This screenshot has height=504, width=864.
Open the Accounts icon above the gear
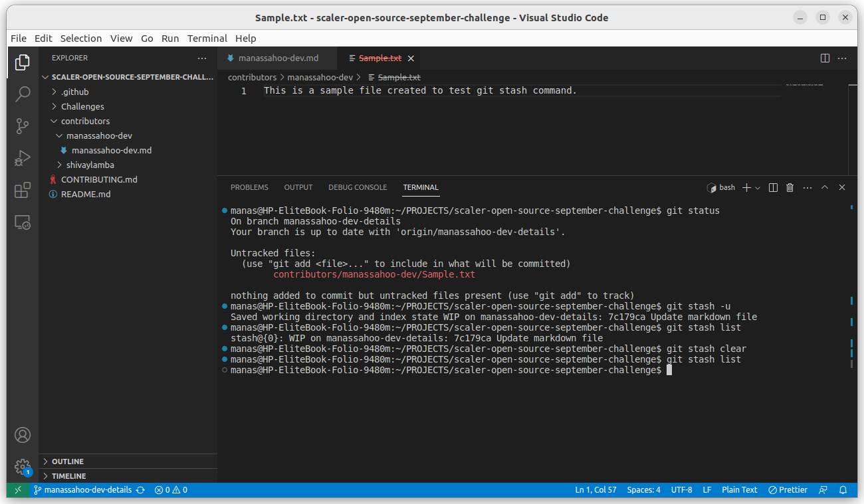pos(23,435)
